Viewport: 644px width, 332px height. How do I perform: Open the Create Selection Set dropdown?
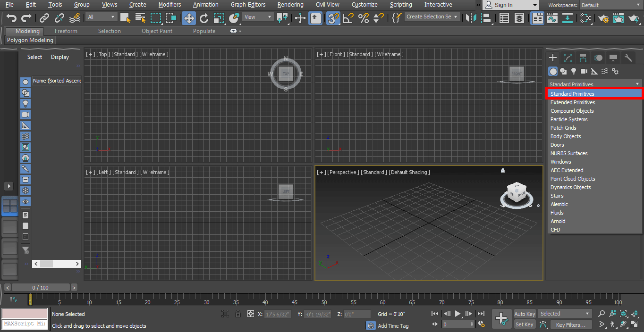[x=432, y=16]
